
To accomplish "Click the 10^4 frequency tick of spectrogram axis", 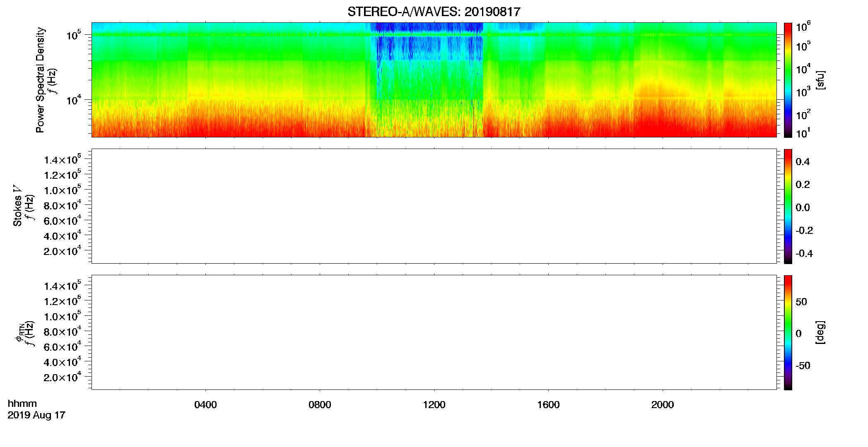I will point(73,99).
